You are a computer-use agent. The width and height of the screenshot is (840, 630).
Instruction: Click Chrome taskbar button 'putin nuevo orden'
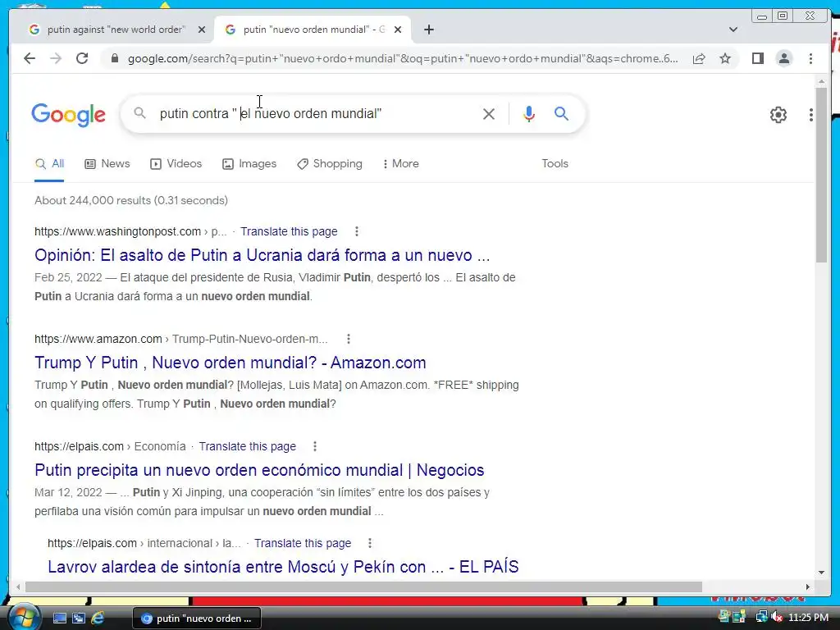click(197, 619)
